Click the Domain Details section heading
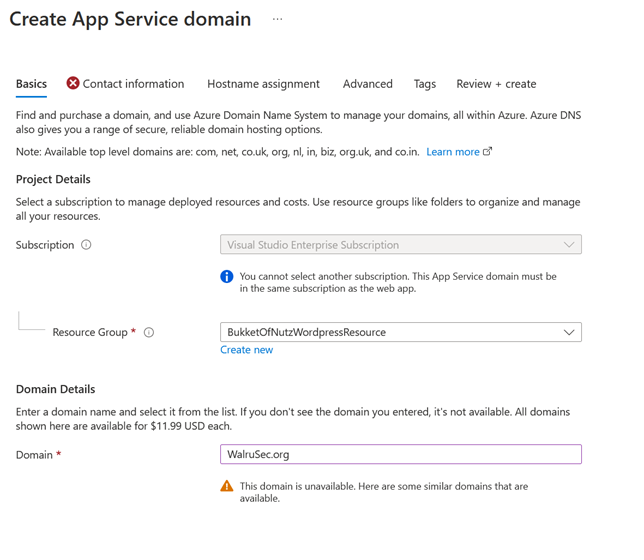 point(55,389)
